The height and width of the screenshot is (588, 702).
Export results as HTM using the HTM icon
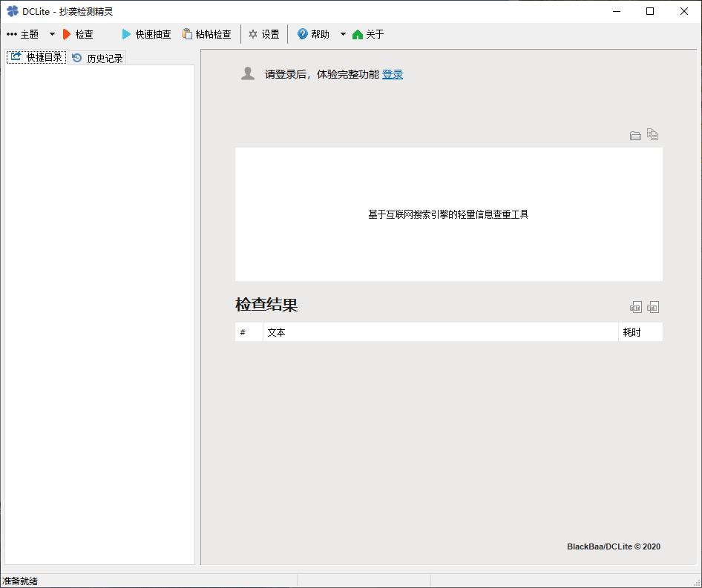653,306
